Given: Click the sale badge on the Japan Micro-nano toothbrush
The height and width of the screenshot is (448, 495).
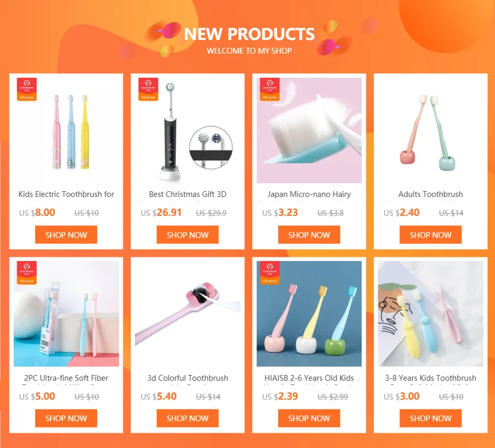Looking at the screenshot, I should (270, 89).
